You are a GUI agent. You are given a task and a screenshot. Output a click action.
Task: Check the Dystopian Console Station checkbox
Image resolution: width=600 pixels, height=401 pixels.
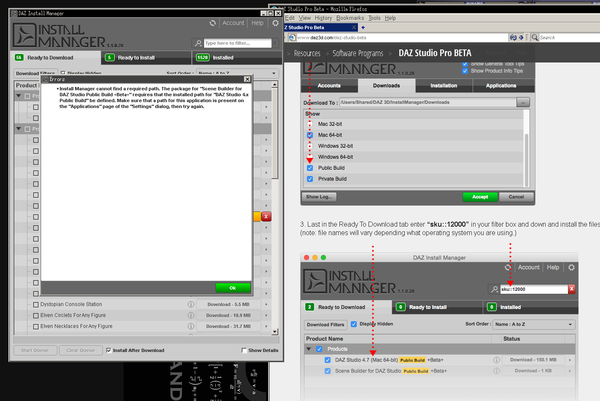coord(36,305)
